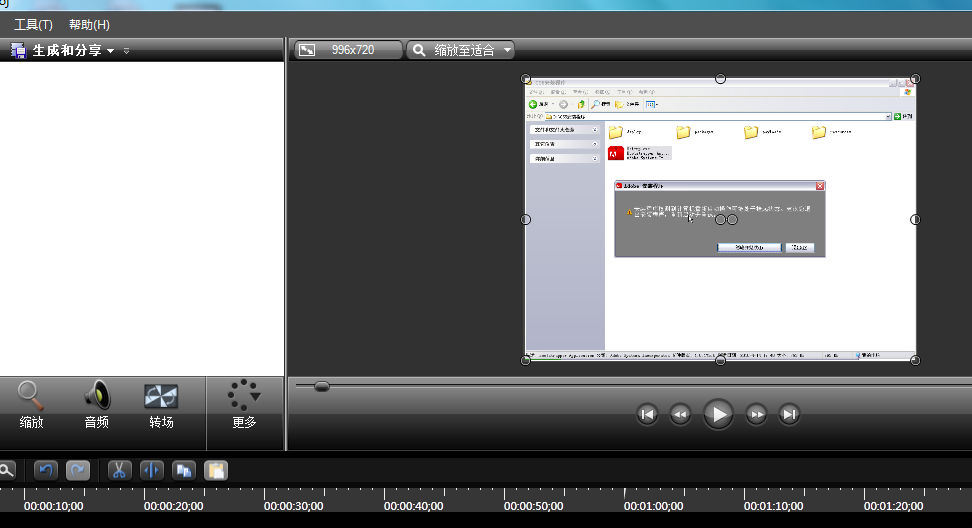The image size is (972, 528).
Task: Open the 音频 audio tool
Action: coord(97,405)
